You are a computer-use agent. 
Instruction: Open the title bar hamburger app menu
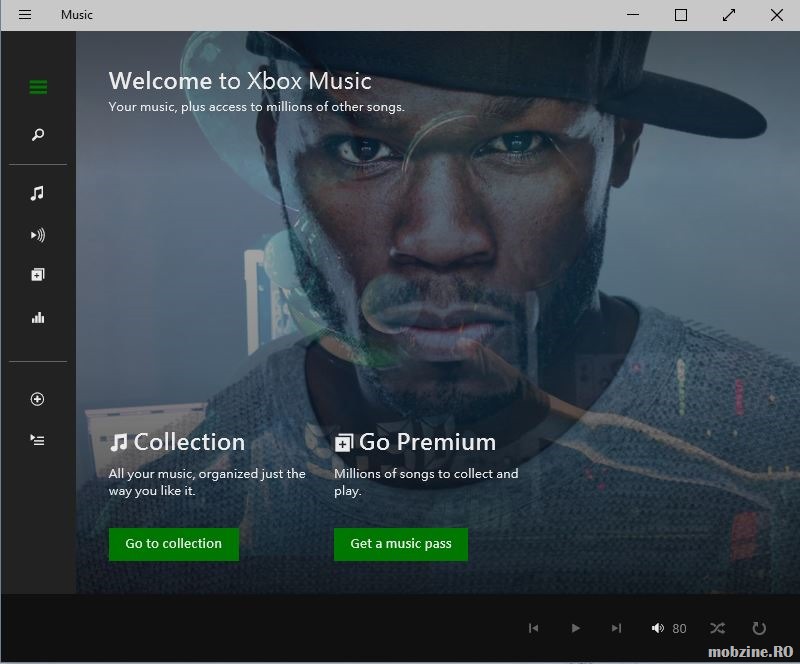coord(25,15)
